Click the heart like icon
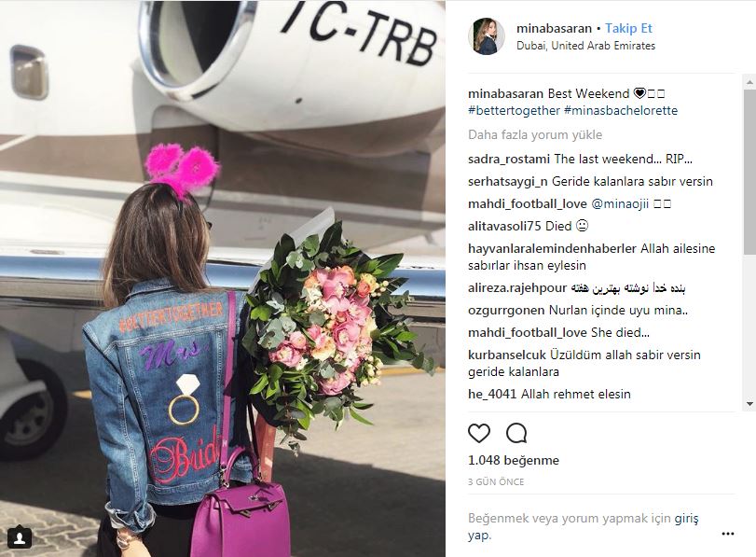756x557 pixels. click(479, 433)
